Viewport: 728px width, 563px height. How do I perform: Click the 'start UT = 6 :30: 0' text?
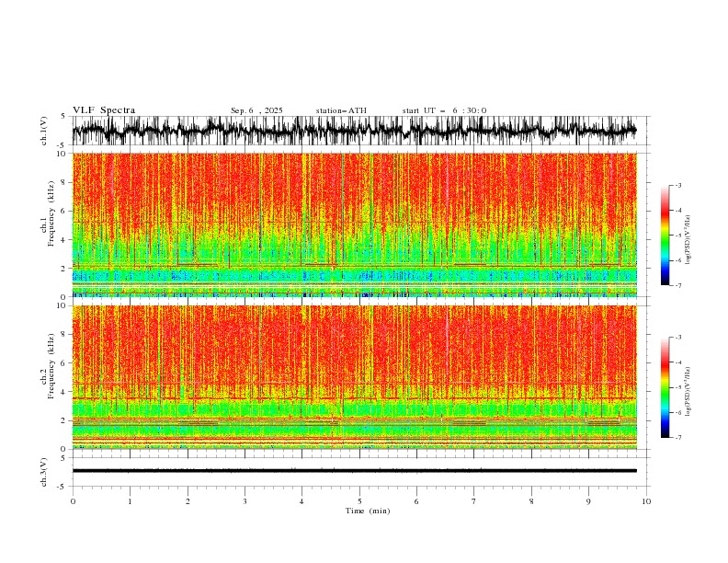pos(444,110)
